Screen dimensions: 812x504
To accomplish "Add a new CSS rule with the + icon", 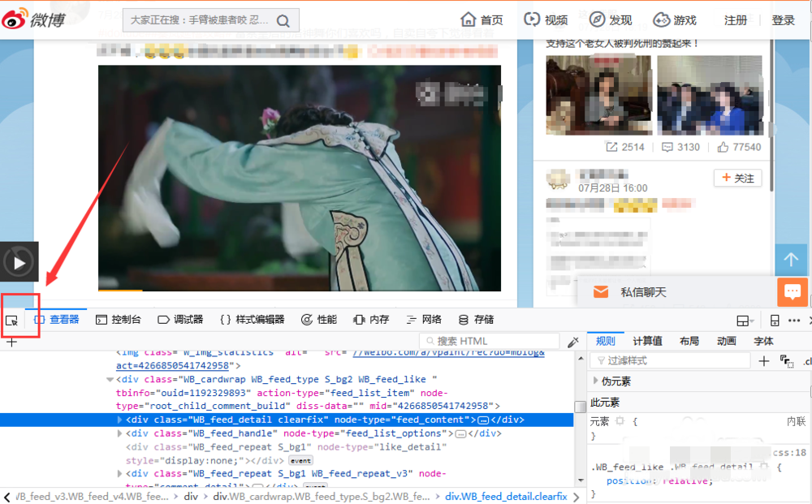I will [763, 360].
